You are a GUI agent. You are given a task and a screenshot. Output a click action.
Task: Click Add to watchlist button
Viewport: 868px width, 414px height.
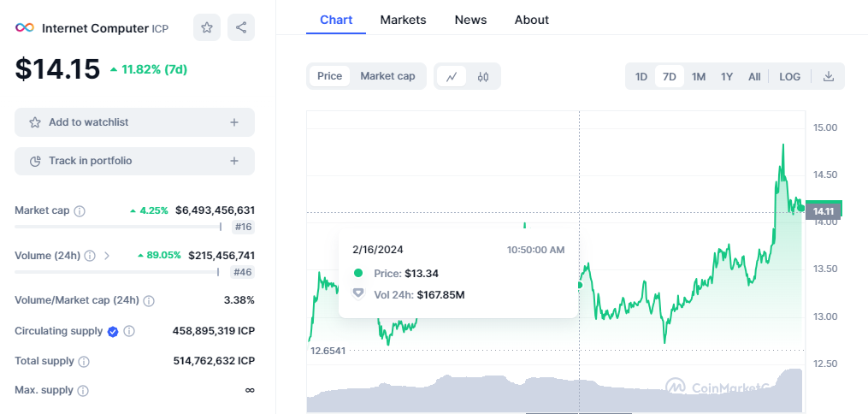pyautogui.click(x=134, y=122)
